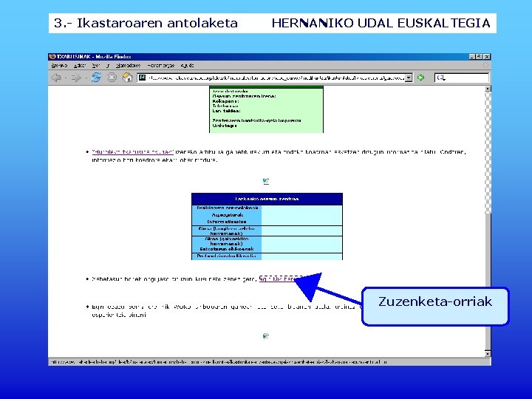Open the Archivo menu
This screenshot has height=399, width=532.
(x=59, y=66)
